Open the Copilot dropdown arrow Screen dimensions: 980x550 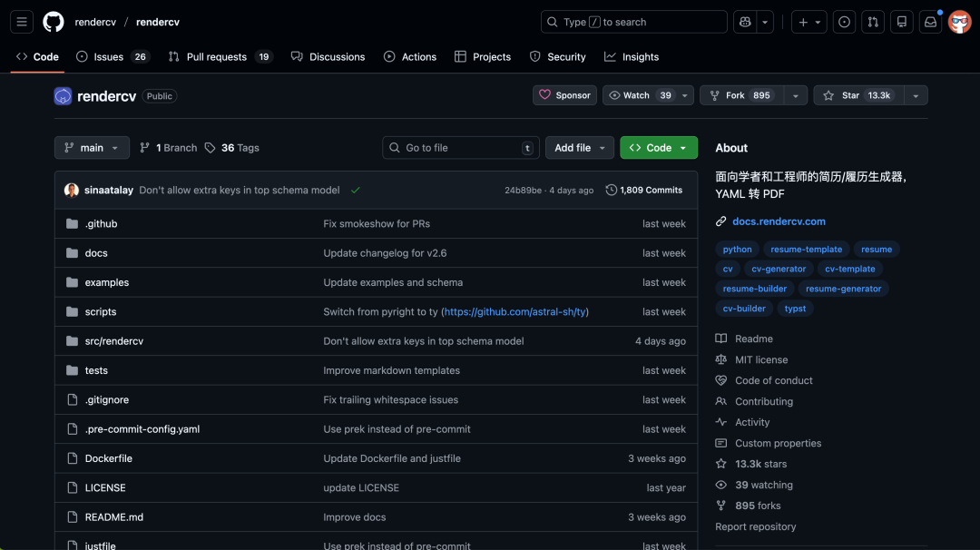[x=765, y=22]
